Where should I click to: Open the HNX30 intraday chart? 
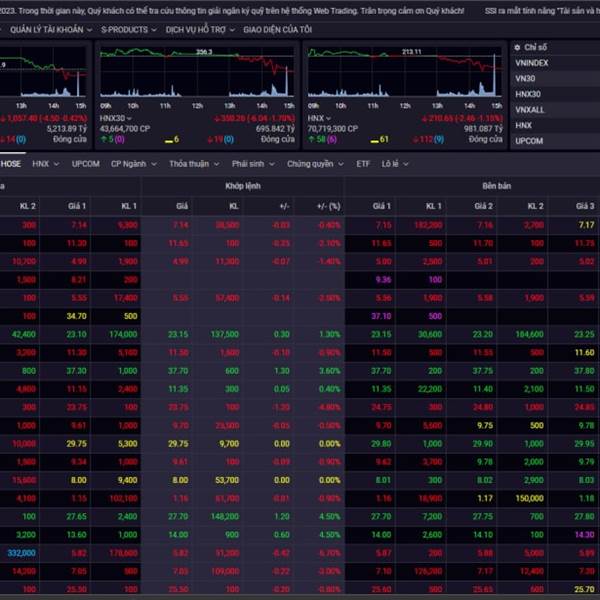coord(197,72)
